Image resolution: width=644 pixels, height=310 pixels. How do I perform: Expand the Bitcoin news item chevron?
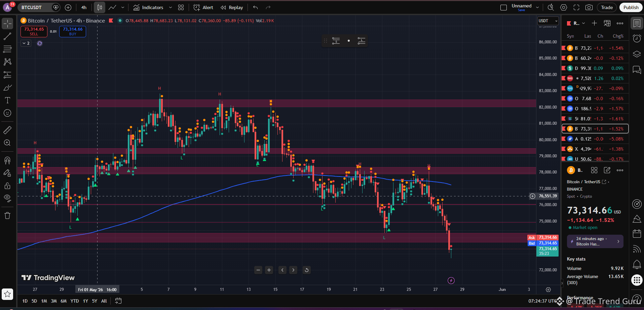pyautogui.click(x=618, y=241)
